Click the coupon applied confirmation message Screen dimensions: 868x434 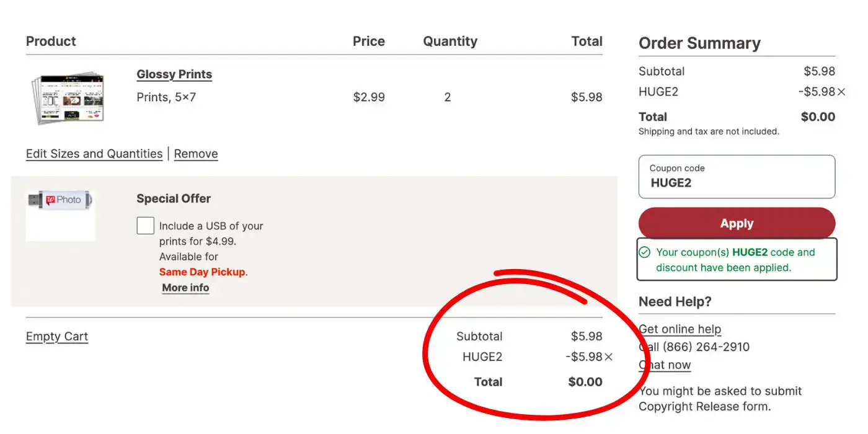click(737, 260)
